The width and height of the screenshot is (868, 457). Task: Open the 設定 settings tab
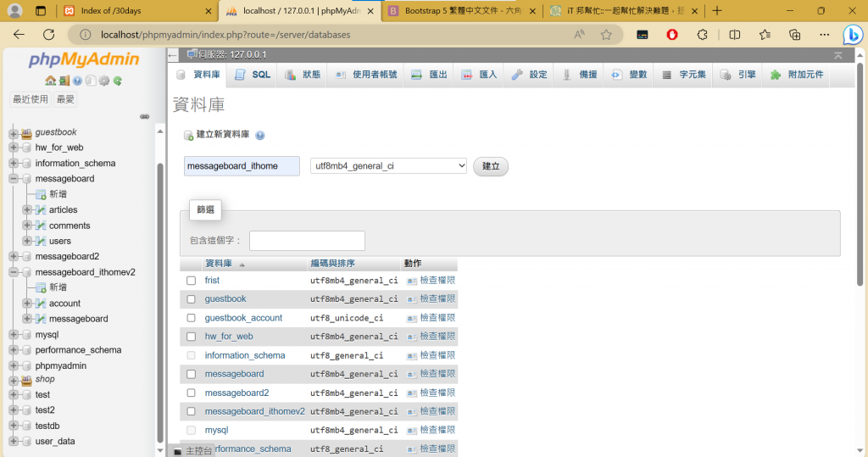pos(529,75)
